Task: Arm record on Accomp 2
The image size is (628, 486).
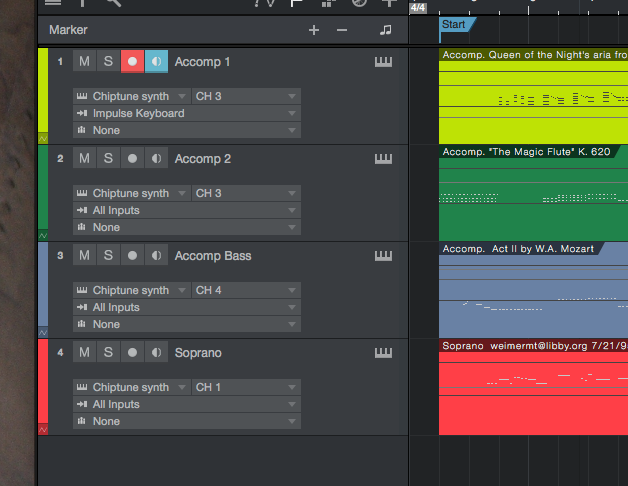Action: click(x=132, y=158)
